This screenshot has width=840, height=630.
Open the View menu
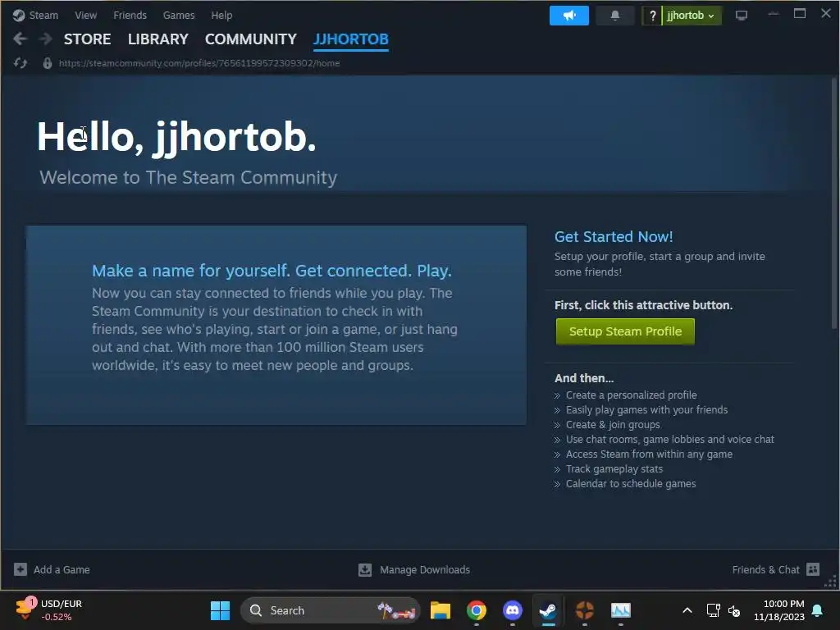[85, 15]
